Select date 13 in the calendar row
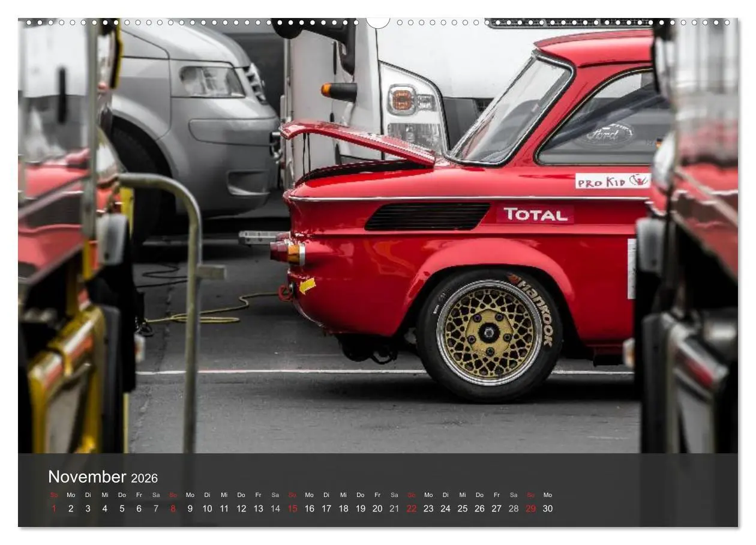 (258, 508)
